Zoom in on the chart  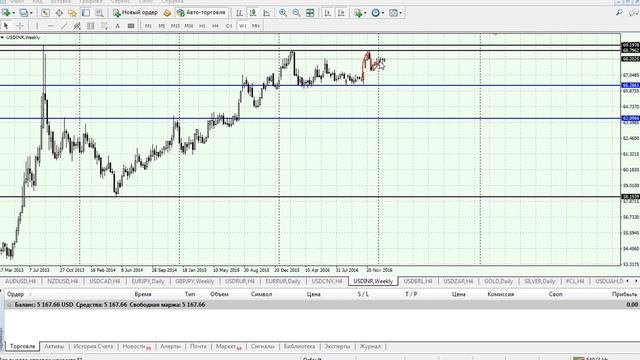pyautogui.click(x=282, y=13)
